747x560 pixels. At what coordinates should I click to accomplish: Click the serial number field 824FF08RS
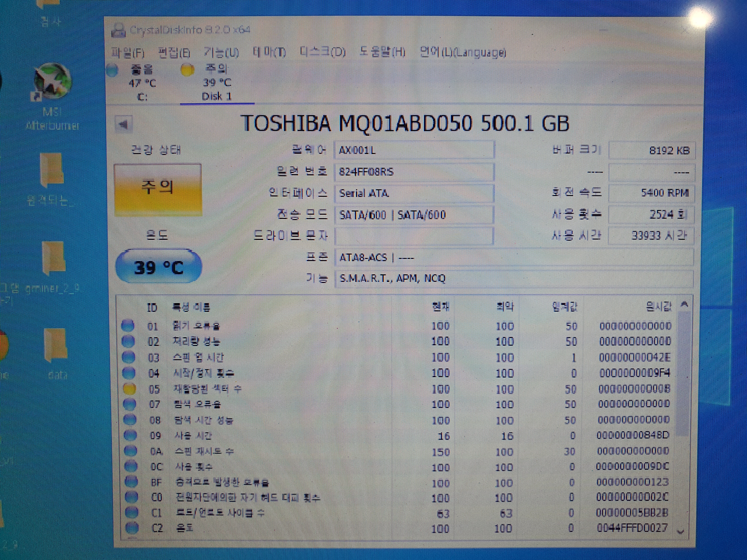click(415, 172)
